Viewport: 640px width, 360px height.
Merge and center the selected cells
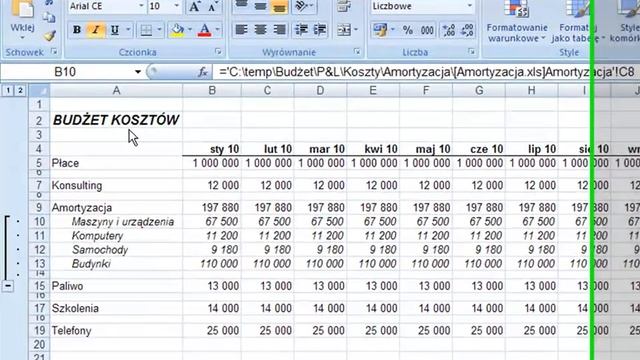click(x=344, y=30)
